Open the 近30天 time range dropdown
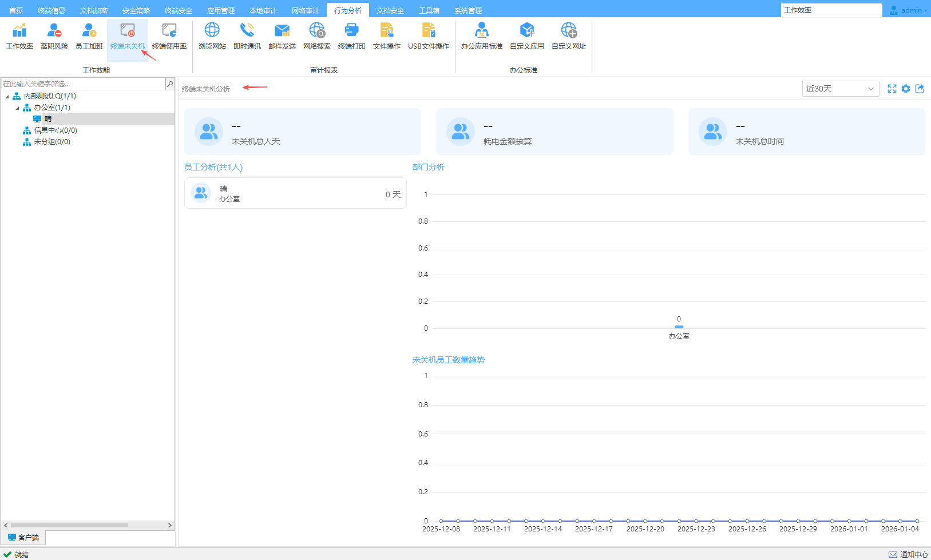931x560 pixels. 840,89
